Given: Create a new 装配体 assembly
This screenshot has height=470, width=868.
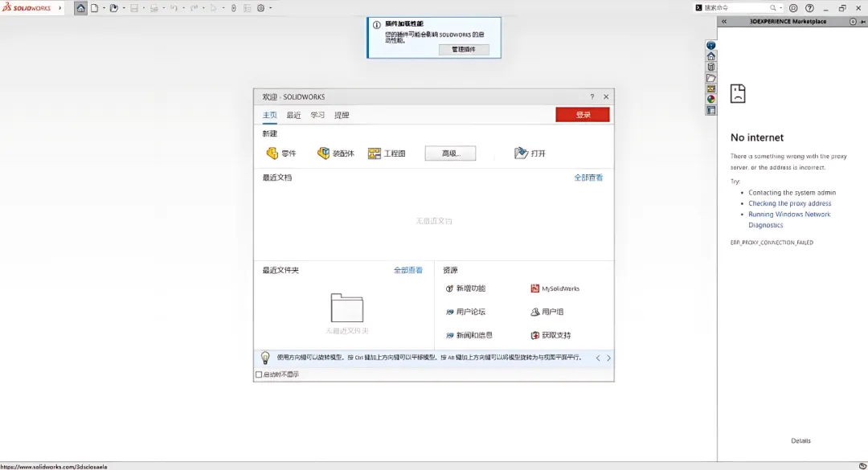Looking at the screenshot, I should [x=335, y=153].
